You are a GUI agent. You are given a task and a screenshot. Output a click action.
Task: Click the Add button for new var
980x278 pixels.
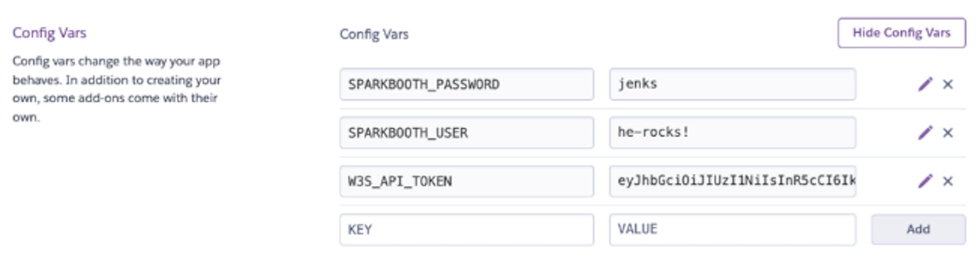tap(918, 229)
